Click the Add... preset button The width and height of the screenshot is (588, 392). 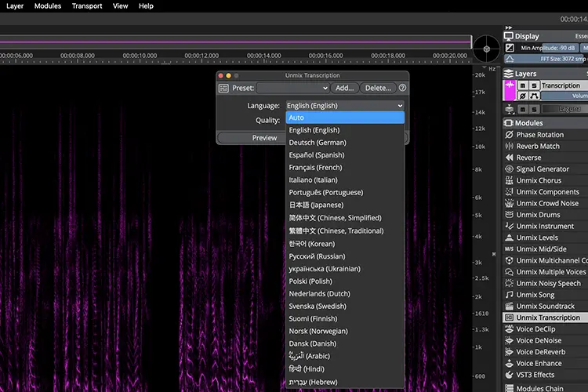click(x=345, y=88)
